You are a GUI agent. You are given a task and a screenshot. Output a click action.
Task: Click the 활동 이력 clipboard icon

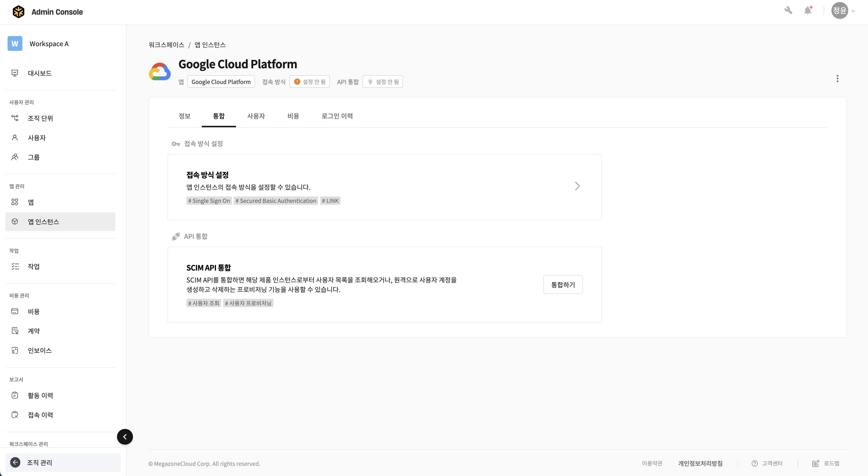[15, 396]
